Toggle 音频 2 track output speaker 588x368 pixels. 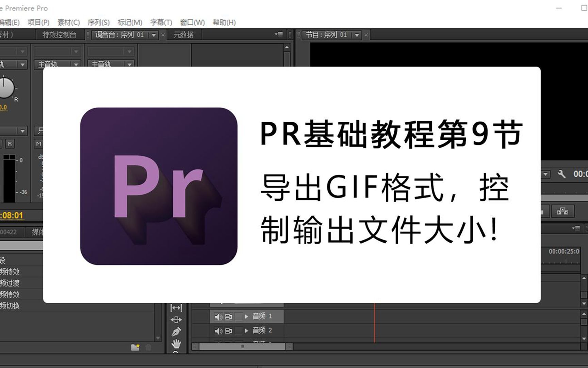tap(218, 331)
